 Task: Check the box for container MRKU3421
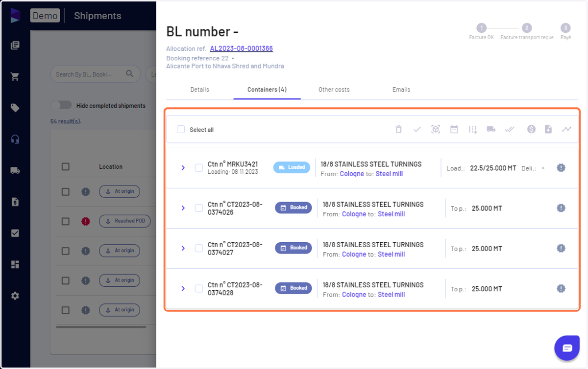click(x=199, y=167)
